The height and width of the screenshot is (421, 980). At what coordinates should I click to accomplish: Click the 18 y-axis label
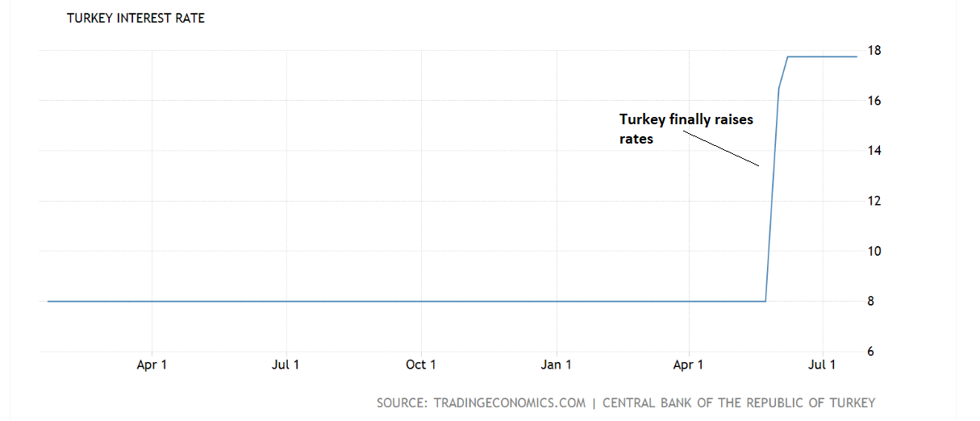click(874, 51)
